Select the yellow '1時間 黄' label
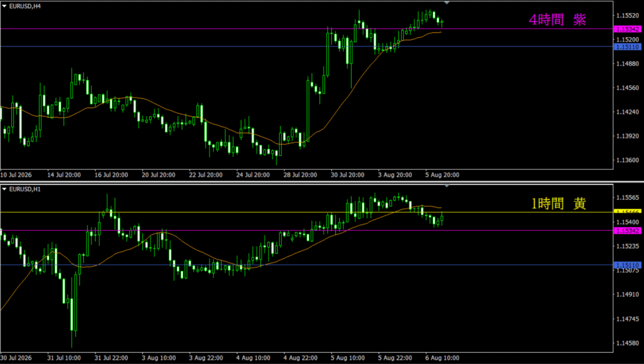 (558, 203)
